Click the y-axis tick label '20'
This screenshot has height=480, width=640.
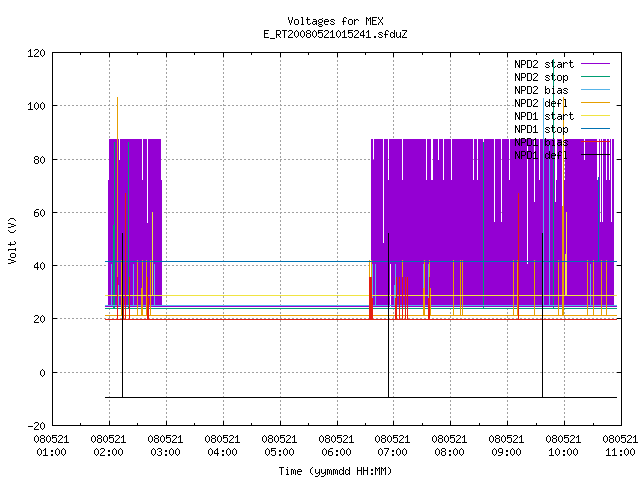pyautogui.click(x=40, y=319)
